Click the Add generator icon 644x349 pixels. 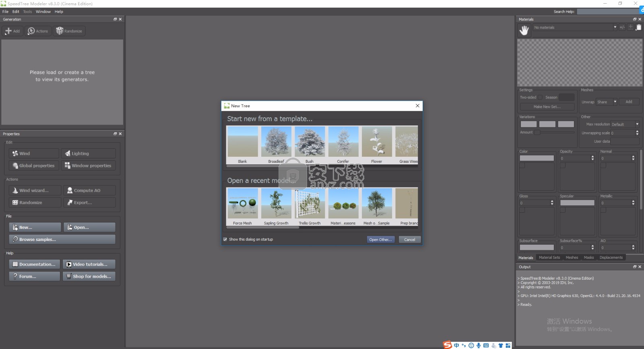pos(12,31)
